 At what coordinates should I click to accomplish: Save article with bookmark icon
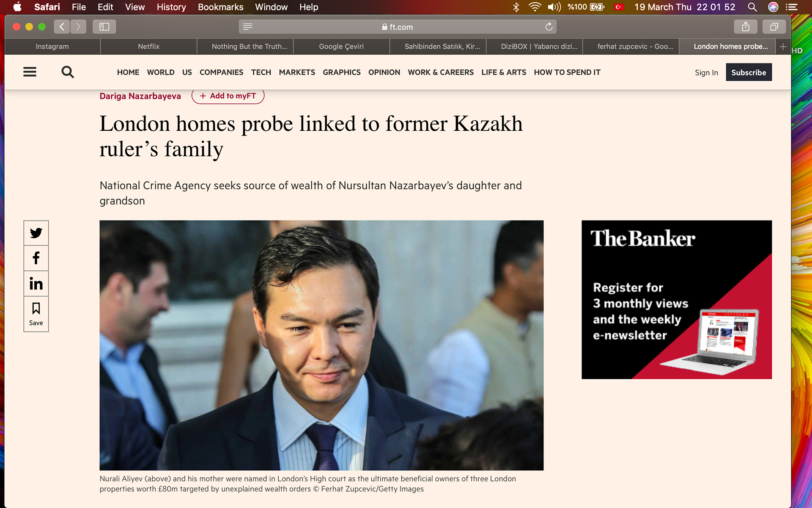click(36, 314)
